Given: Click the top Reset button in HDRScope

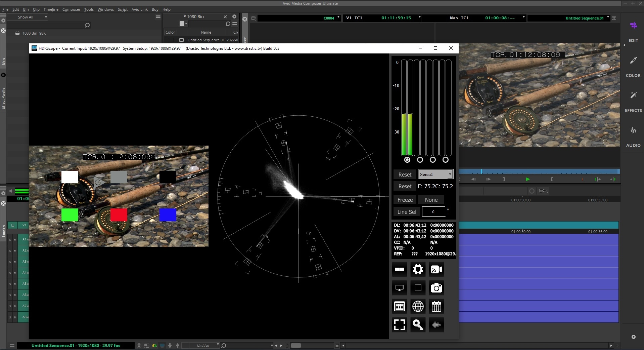Looking at the screenshot, I should 405,174.
